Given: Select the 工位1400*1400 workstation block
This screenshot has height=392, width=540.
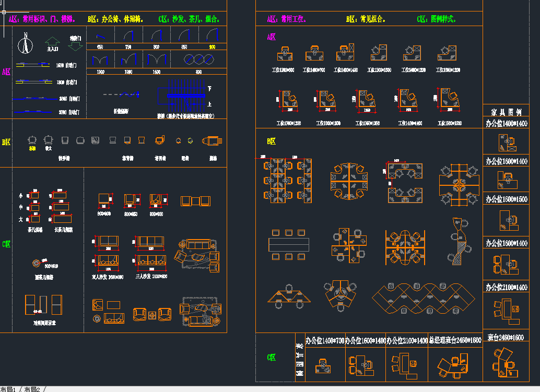Looking at the screenshot, I should (x=345, y=52).
